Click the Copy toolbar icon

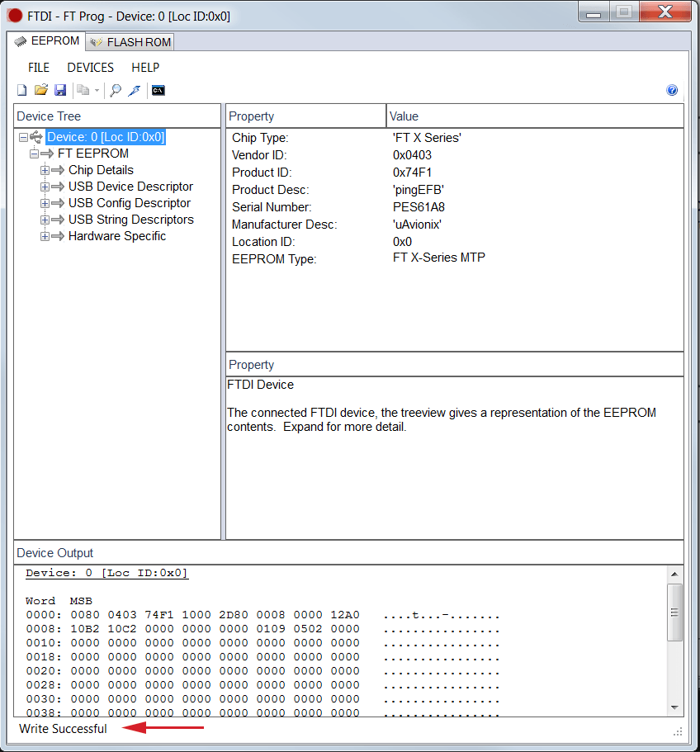coord(83,90)
